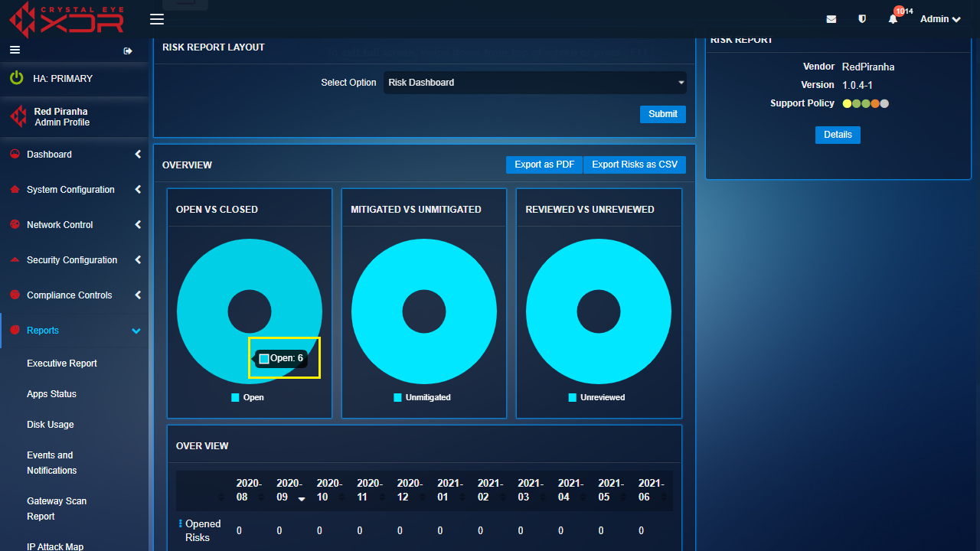Viewport: 980px width, 551px height.
Task: Sort by the 2020-12 column header
Action: point(410,491)
